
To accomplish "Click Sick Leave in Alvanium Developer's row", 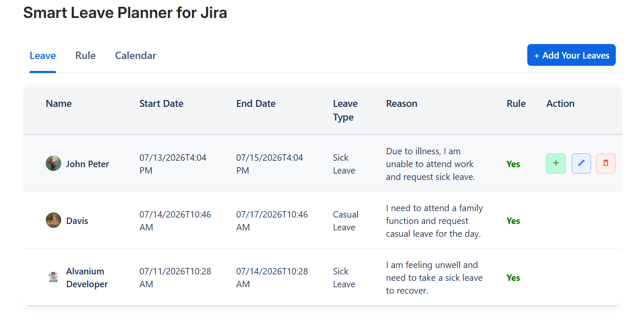I will tap(344, 278).
